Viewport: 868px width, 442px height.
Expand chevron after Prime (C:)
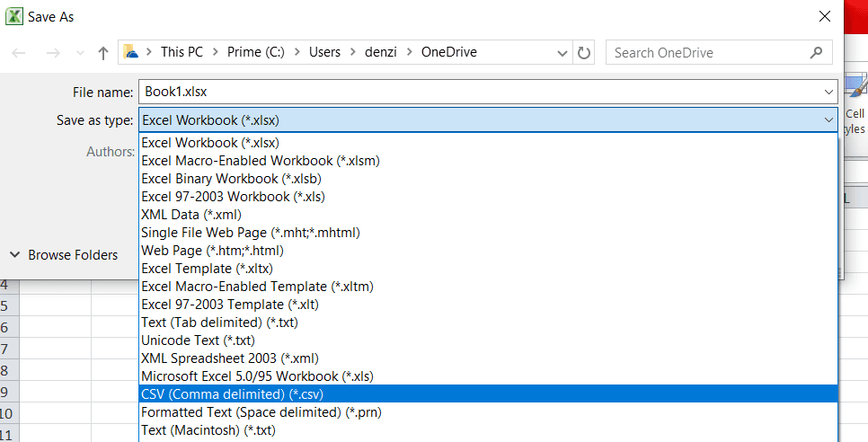(297, 52)
